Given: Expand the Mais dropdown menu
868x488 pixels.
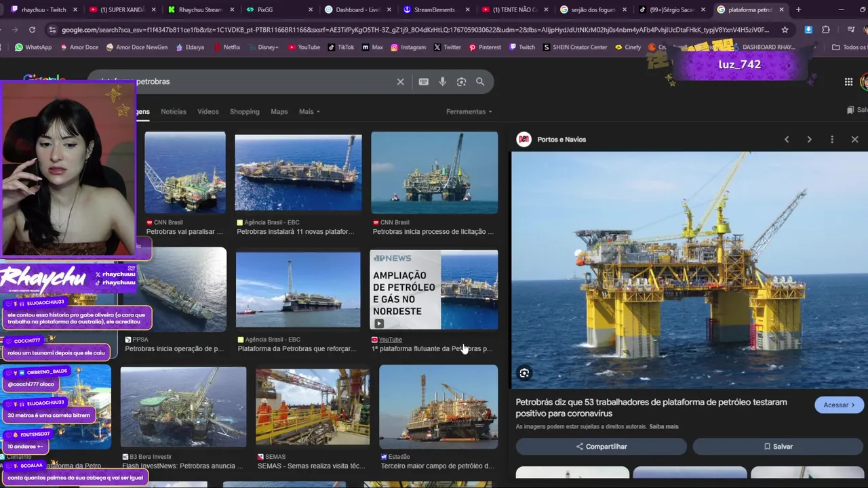Looking at the screenshot, I should pos(309,111).
